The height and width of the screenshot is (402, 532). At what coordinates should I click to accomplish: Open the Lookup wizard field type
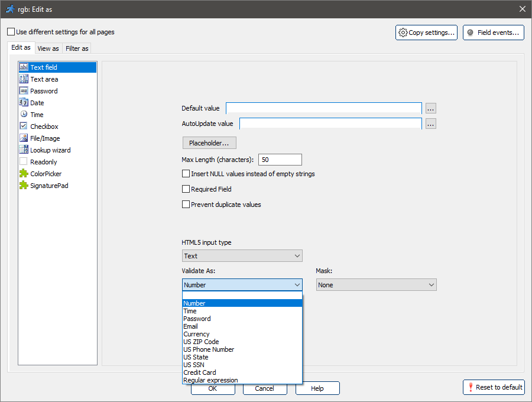[x=44, y=150]
